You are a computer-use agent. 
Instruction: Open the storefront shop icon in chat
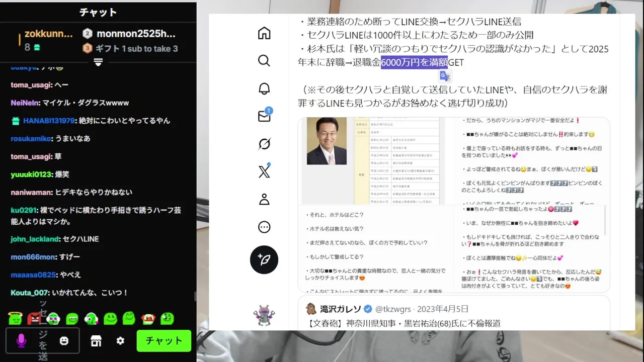(x=96, y=340)
